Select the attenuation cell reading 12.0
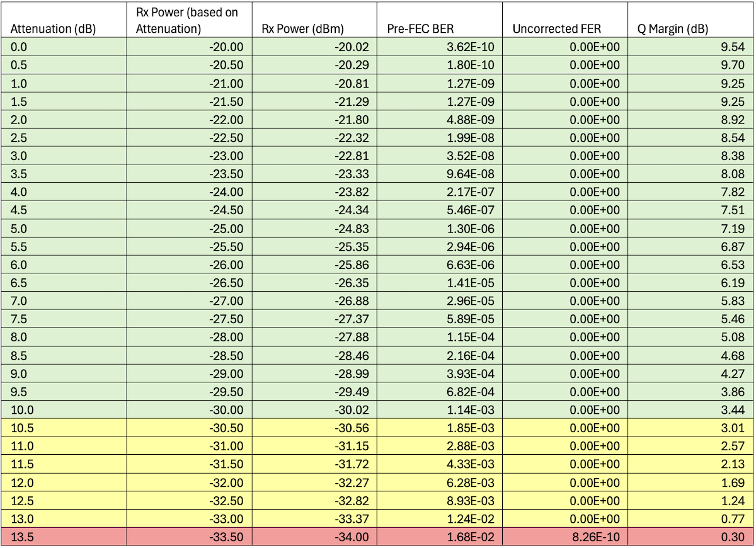This screenshot has width=756, height=548. (64, 482)
